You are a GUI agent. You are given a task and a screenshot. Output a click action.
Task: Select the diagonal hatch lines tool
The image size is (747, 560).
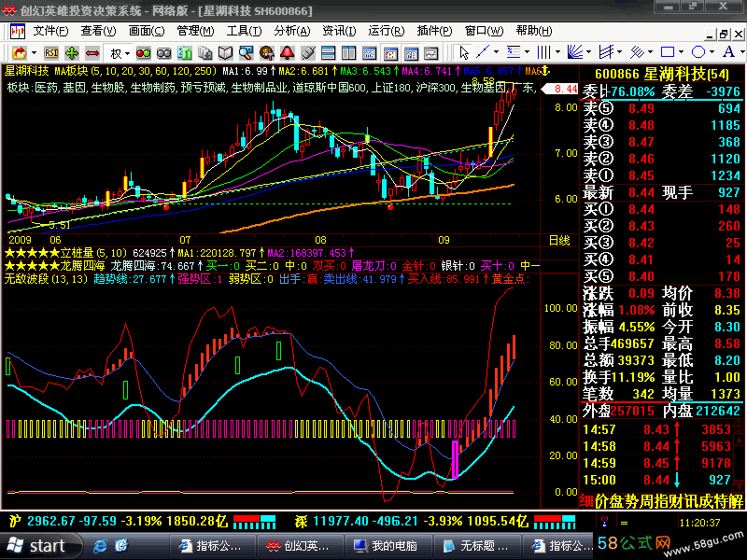(x=637, y=51)
